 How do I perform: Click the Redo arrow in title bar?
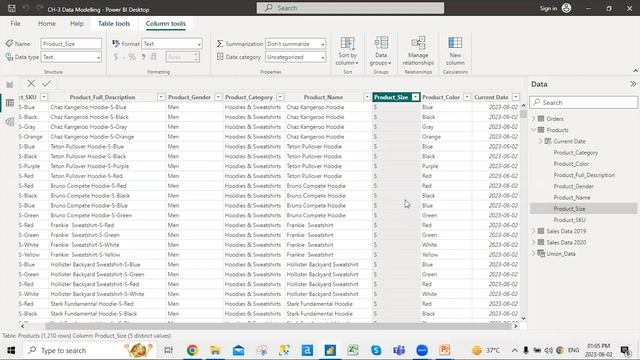tap(40, 8)
